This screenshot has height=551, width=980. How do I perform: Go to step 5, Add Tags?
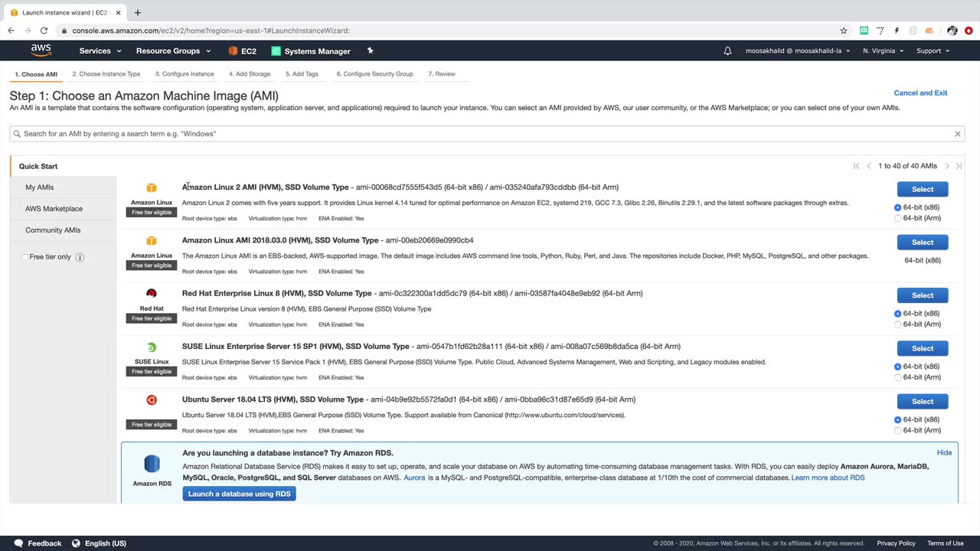pos(302,74)
